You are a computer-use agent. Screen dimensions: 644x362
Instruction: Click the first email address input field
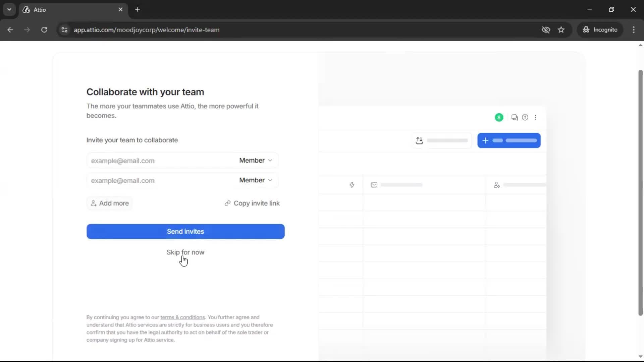click(x=151, y=161)
